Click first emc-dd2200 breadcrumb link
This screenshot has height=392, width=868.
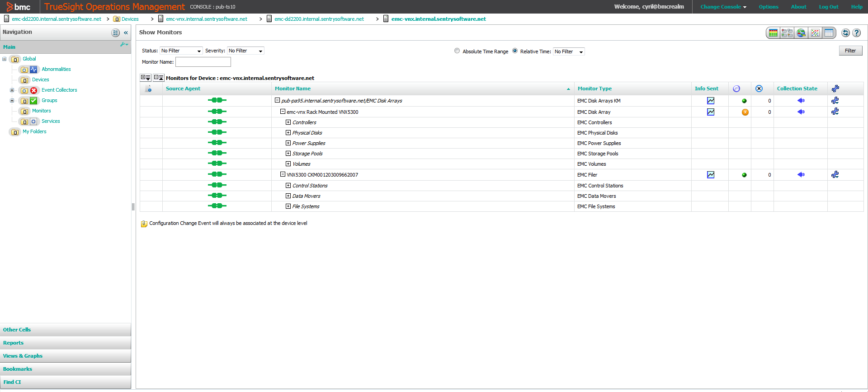click(57, 19)
